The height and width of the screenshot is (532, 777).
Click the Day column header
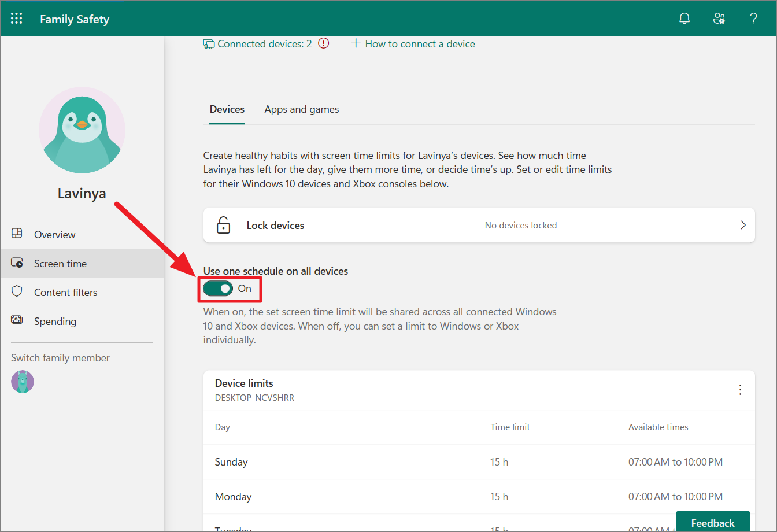click(223, 427)
